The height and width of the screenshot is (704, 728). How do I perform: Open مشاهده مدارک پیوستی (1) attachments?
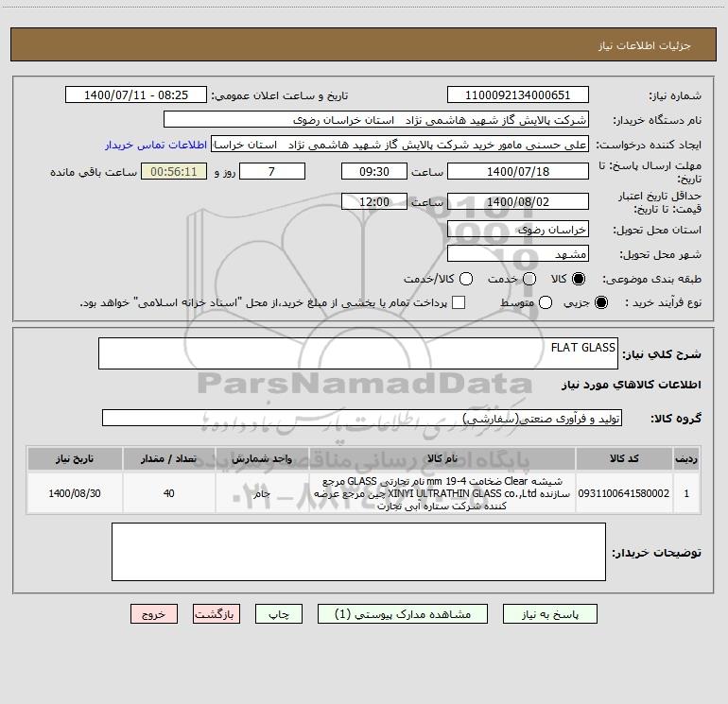point(403,614)
